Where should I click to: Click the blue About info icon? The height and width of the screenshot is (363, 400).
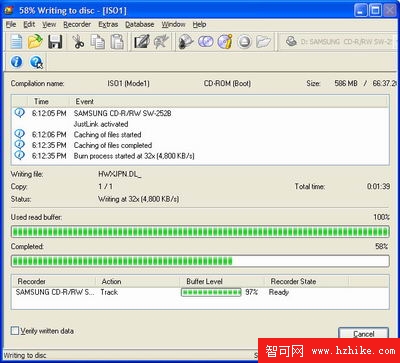click(16, 62)
